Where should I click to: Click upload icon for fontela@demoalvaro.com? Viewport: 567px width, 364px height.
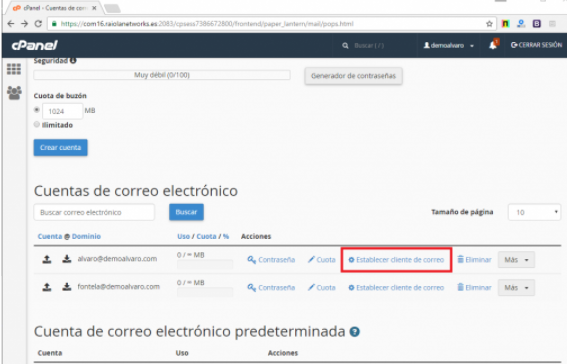point(47,287)
